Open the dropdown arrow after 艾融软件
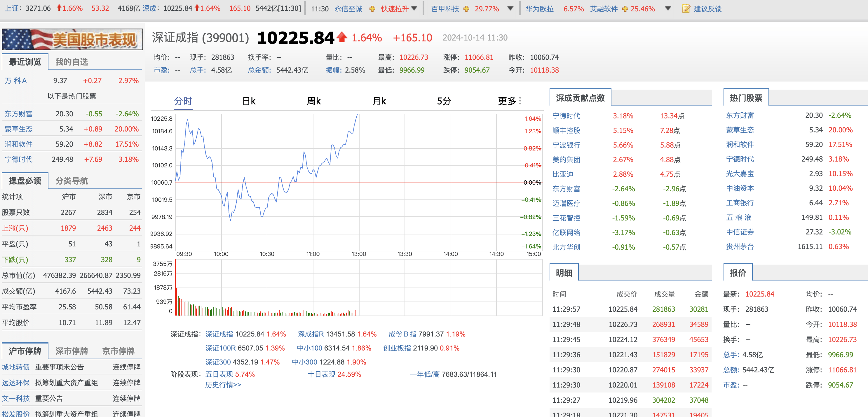 (x=667, y=9)
